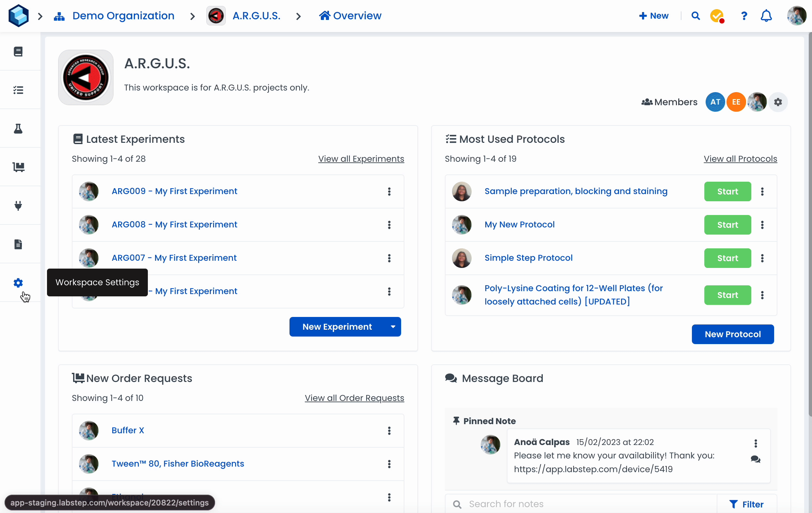Screen dimensions: 812x513
Task: Start the My New Protocol protocol
Action: pos(727,225)
